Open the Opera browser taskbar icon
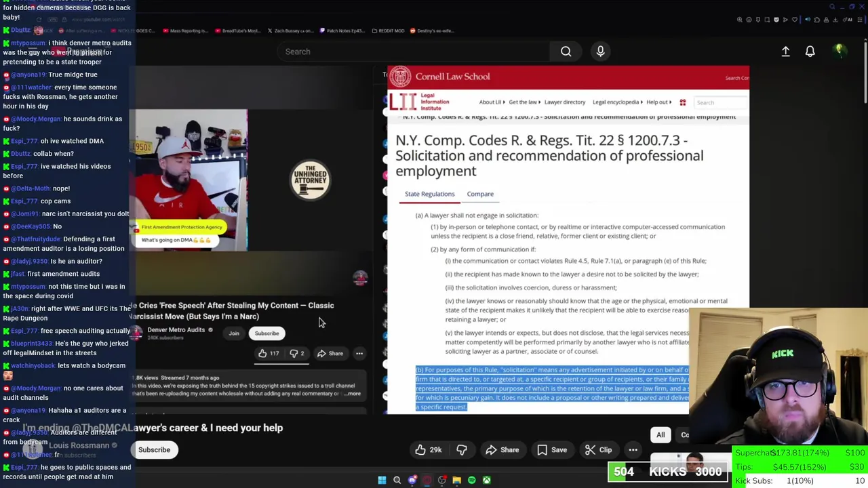The image size is (868, 488). click(427, 480)
